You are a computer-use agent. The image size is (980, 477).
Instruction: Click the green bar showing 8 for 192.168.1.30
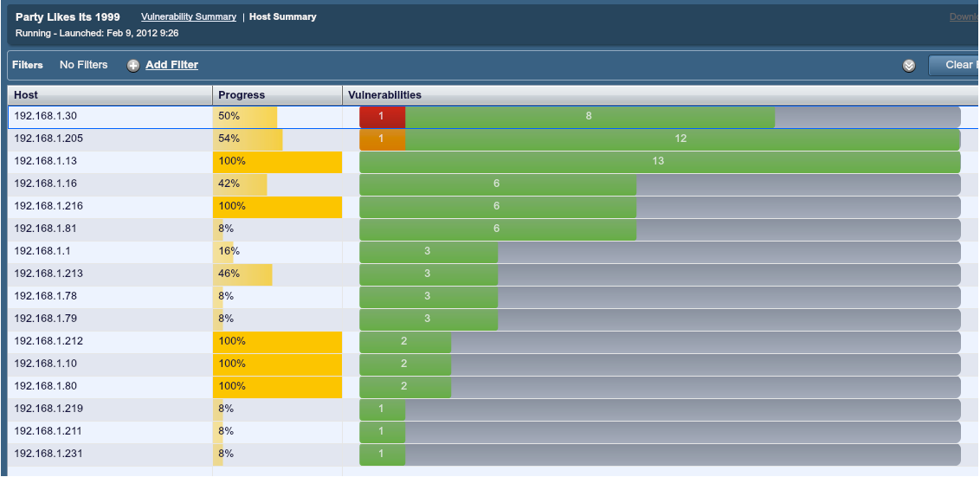pyautogui.click(x=590, y=117)
